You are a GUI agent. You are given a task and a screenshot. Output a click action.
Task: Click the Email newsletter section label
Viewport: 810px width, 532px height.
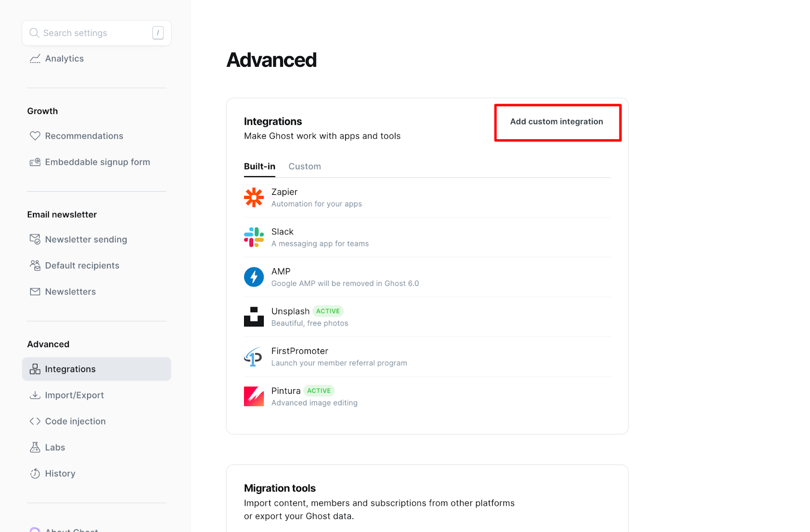(62, 215)
